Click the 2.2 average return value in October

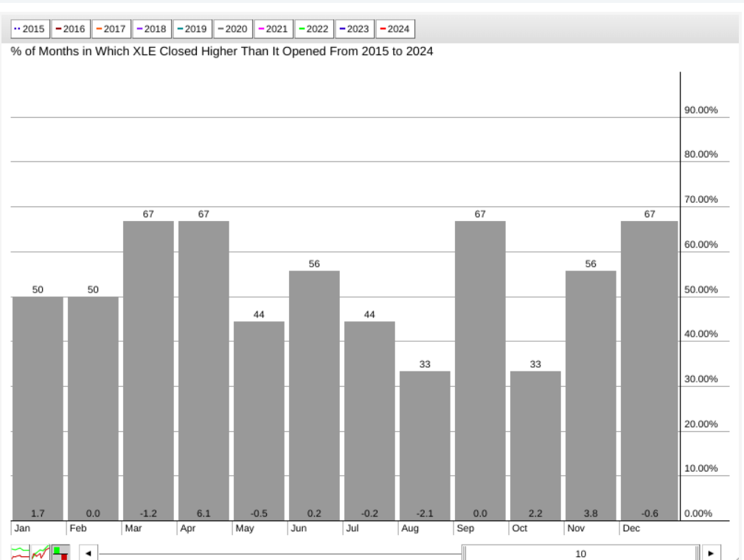click(x=535, y=514)
